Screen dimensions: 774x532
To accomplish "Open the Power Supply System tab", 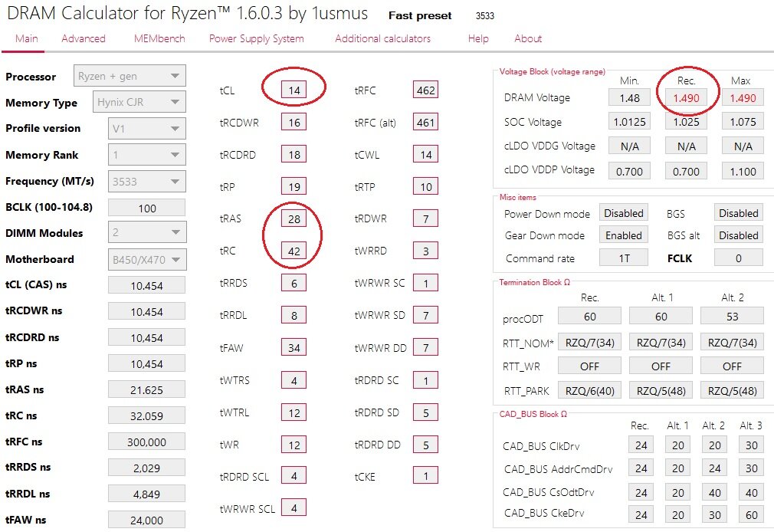I will (256, 38).
